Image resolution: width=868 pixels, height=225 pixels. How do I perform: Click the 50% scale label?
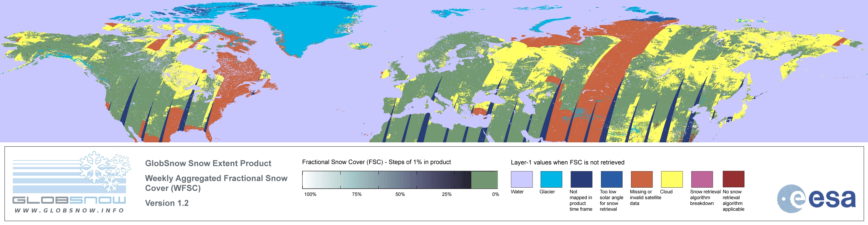400,194
